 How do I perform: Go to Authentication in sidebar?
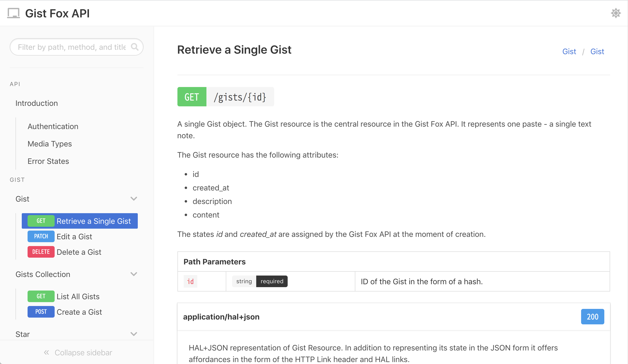(x=53, y=126)
